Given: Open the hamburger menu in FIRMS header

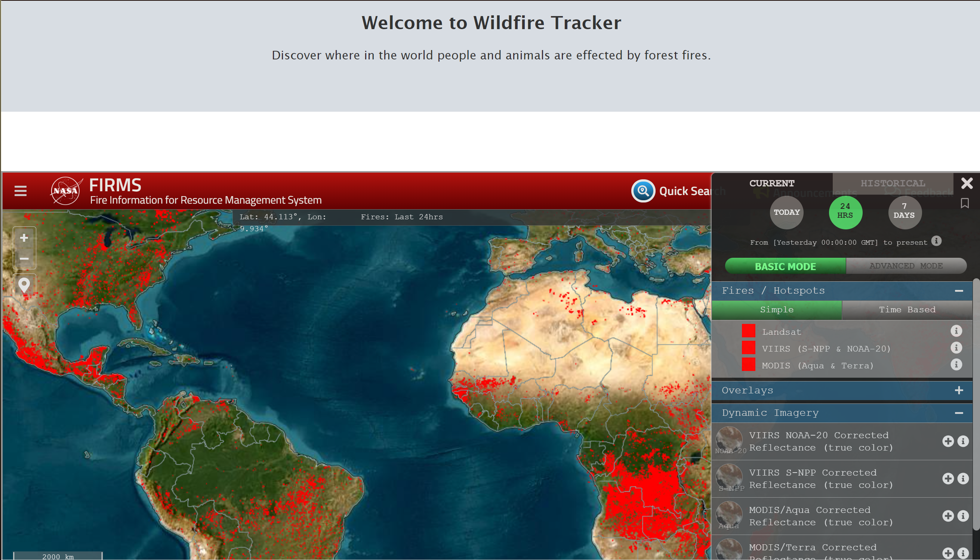Looking at the screenshot, I should point(21,191).
